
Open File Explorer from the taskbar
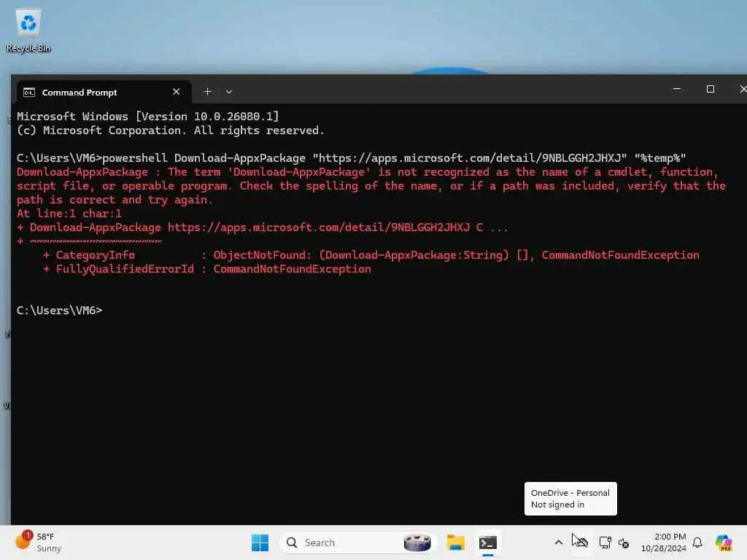(x=455, y=542)
